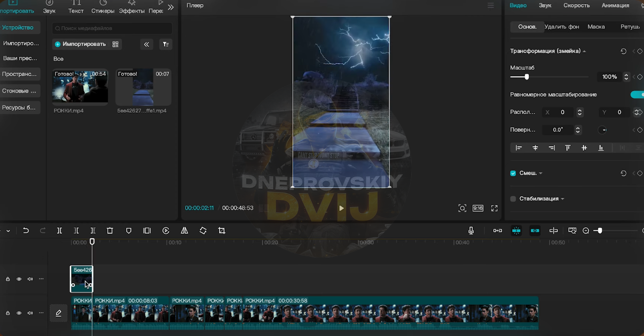Align clip to vertical center icon
This screenshot has height=336, width=644.
(584, 148)
